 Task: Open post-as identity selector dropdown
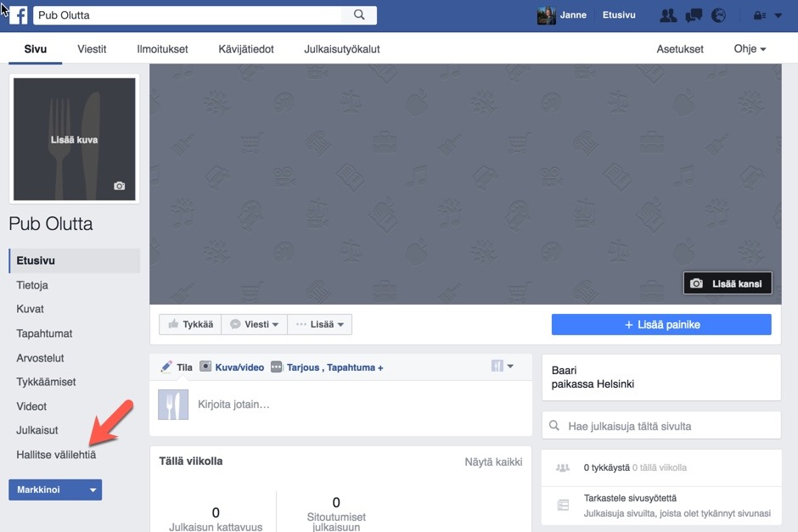click(502, 366)
